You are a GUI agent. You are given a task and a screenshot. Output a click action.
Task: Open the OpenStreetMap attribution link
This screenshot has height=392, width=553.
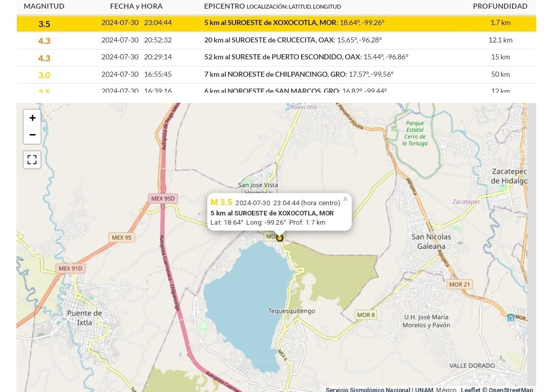tap(511, 389)
